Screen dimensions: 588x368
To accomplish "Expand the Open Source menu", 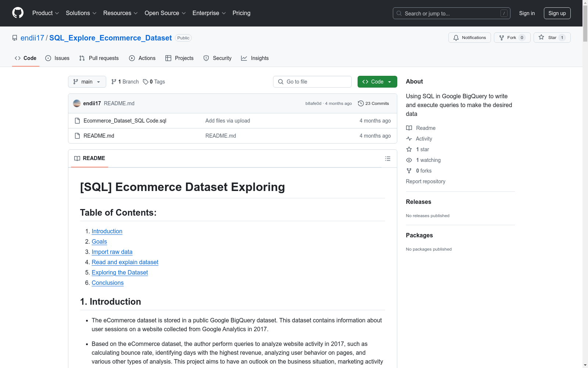I will pos(165,13).
